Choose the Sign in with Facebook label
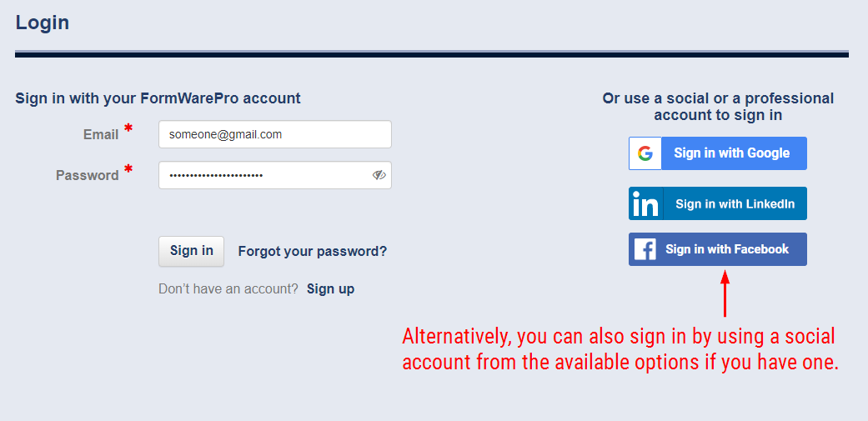 pyautogui.click(x=727, y=249)
